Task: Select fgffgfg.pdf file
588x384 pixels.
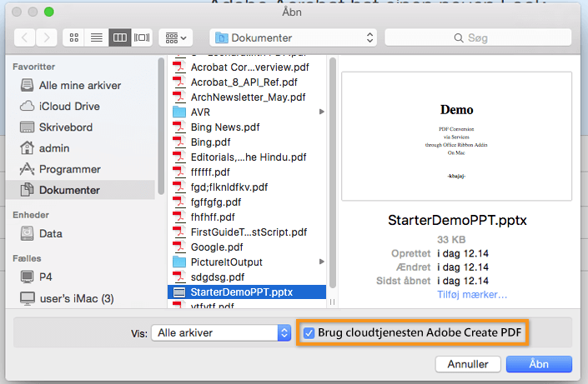Action: [x=247, y=202]
